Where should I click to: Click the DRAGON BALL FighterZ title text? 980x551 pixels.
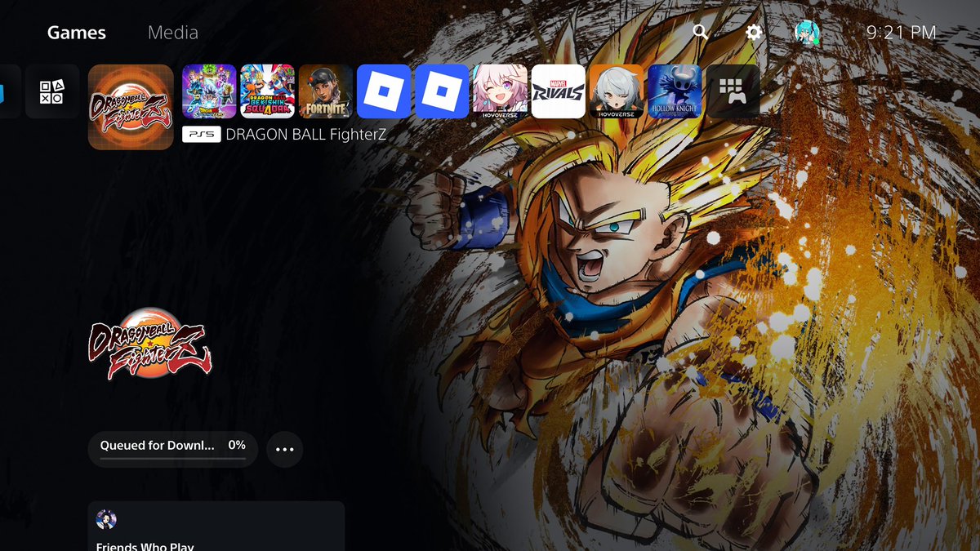pyautogui.click(x=306, y=134)
